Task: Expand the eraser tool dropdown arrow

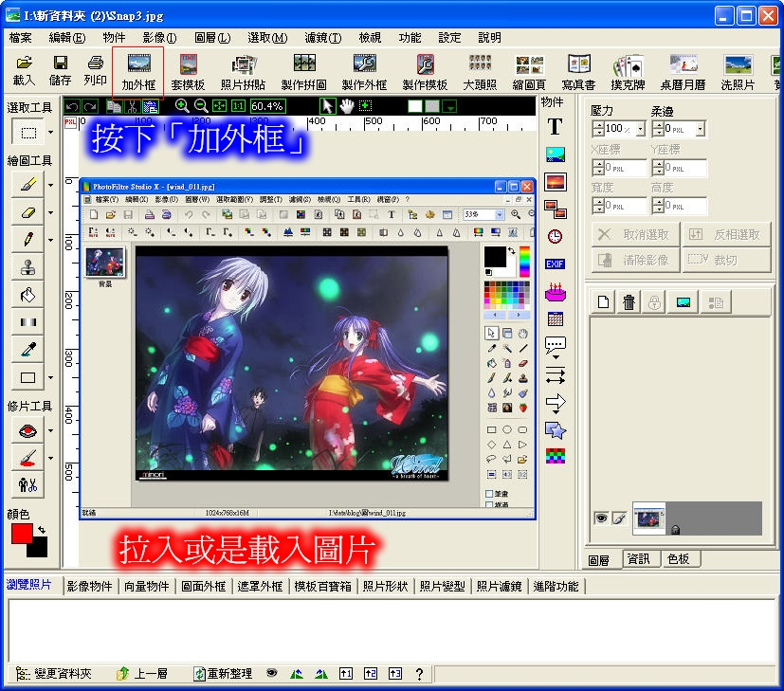Action: click(50, 212)
